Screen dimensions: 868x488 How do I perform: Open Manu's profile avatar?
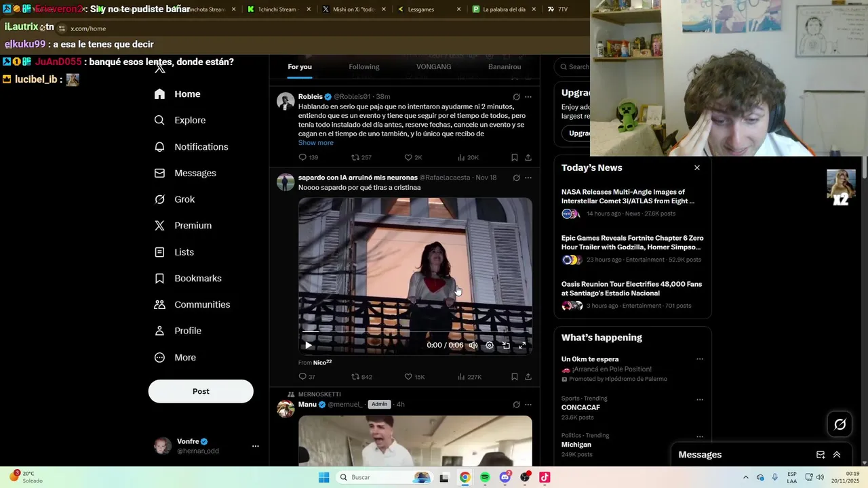[x=285, y=409]
